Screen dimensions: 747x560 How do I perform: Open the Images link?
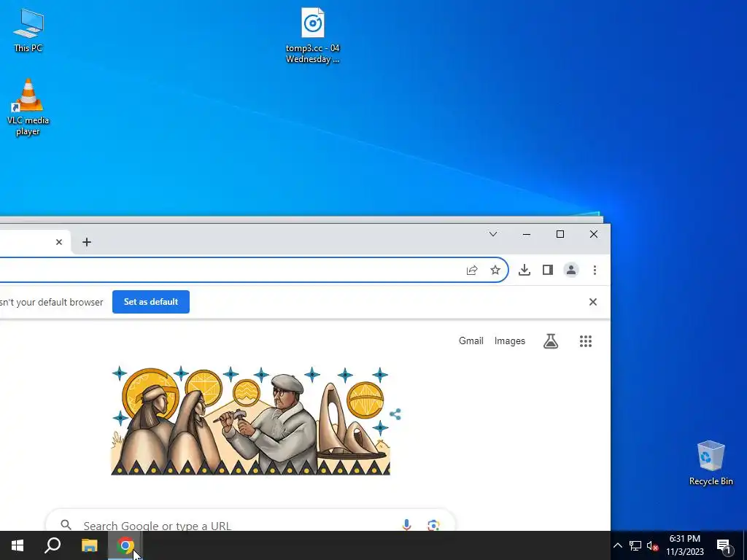510,341
